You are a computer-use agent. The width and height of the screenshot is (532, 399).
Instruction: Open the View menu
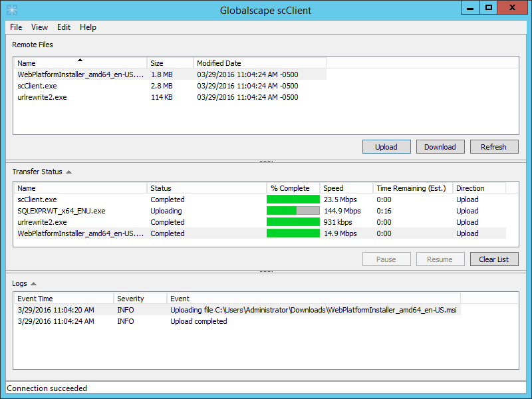(x=39, y=27)
